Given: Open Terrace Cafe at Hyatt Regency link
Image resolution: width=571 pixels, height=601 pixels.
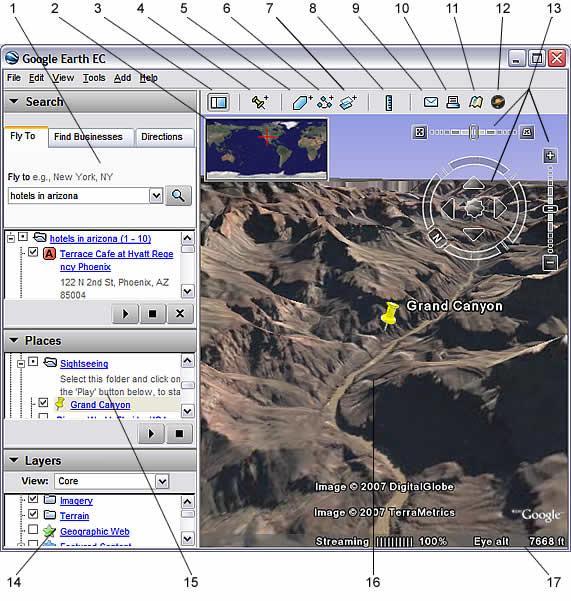Looking at the screenshot, I should click(x=116, y=260).
